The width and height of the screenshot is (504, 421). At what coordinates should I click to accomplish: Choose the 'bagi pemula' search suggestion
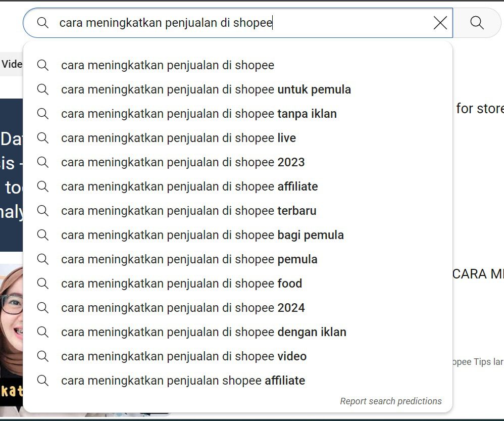202,235
